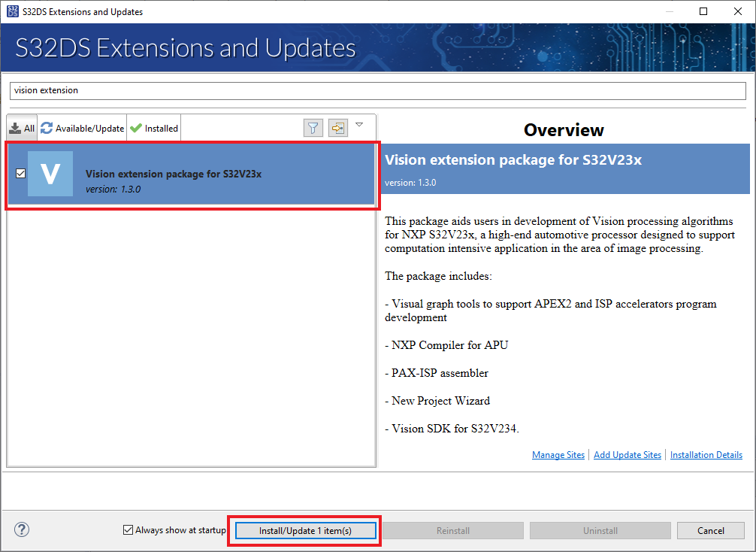Open the Installation Details link
The image size is (756, 552).
click(x=706, y=454)
